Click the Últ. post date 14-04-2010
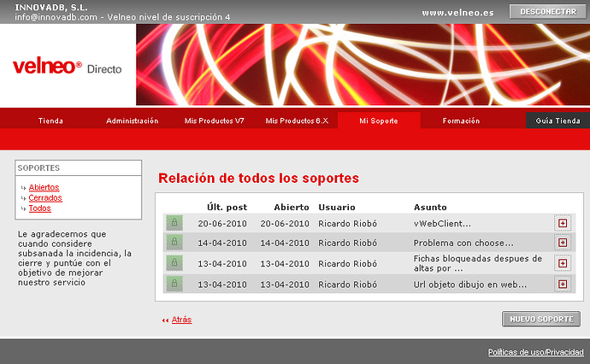Viewport: 590px width, 364px height. (222, 243)
